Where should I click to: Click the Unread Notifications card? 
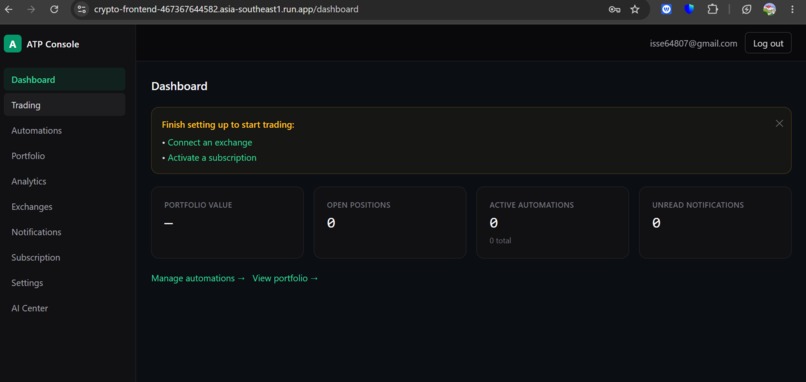point(715,222)
